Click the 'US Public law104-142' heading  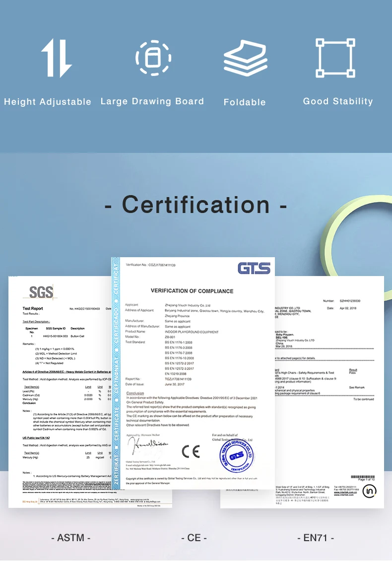[x=36, y=438]
